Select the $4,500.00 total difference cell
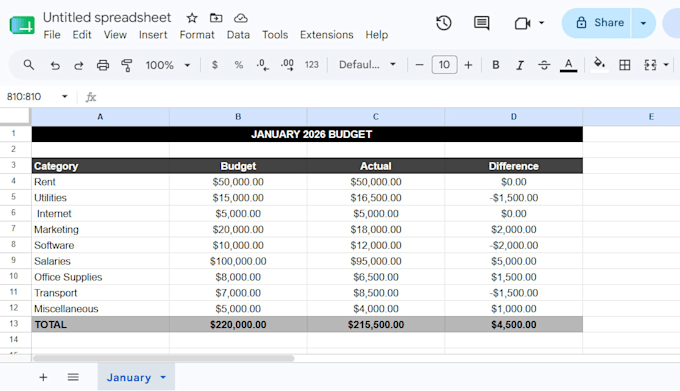This screenshot has width=680, height=391. pyautogui.click(x=513, y=324)
